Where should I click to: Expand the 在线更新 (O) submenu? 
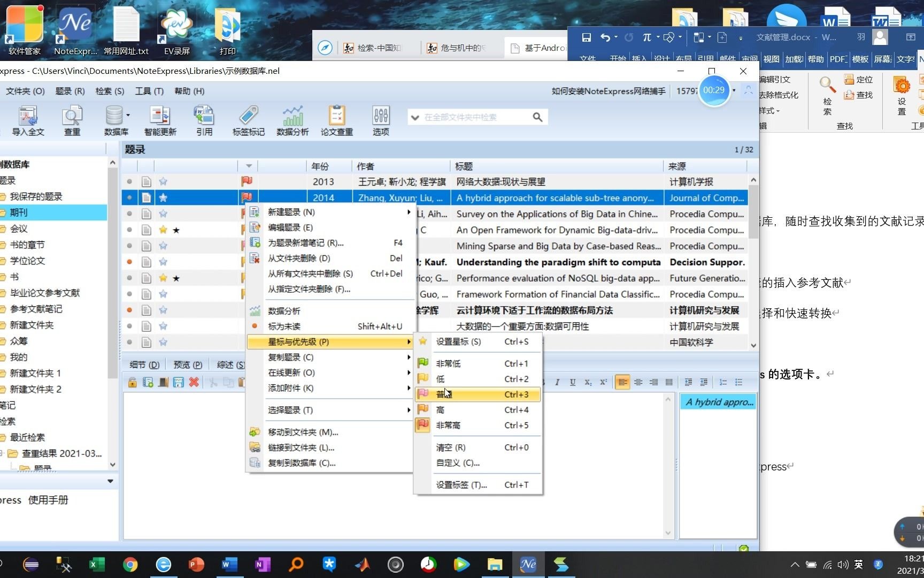click(x=330, y=372)
